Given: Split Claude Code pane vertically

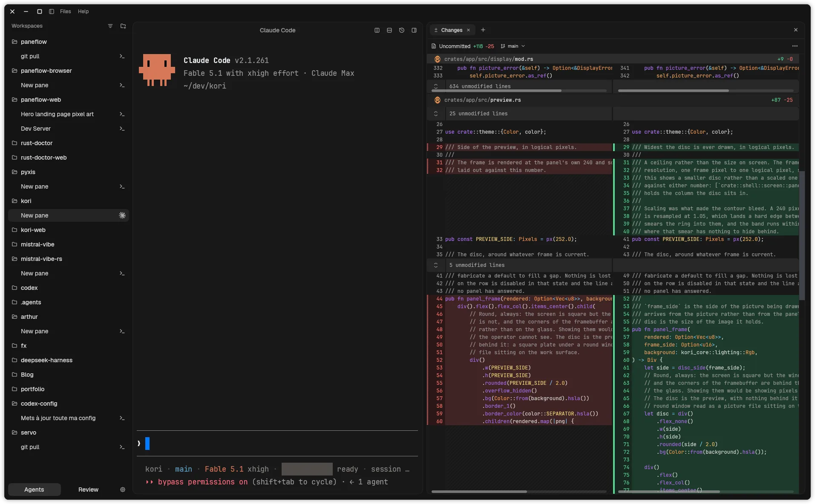Looking at the screenshot, I should click(377, 30).
